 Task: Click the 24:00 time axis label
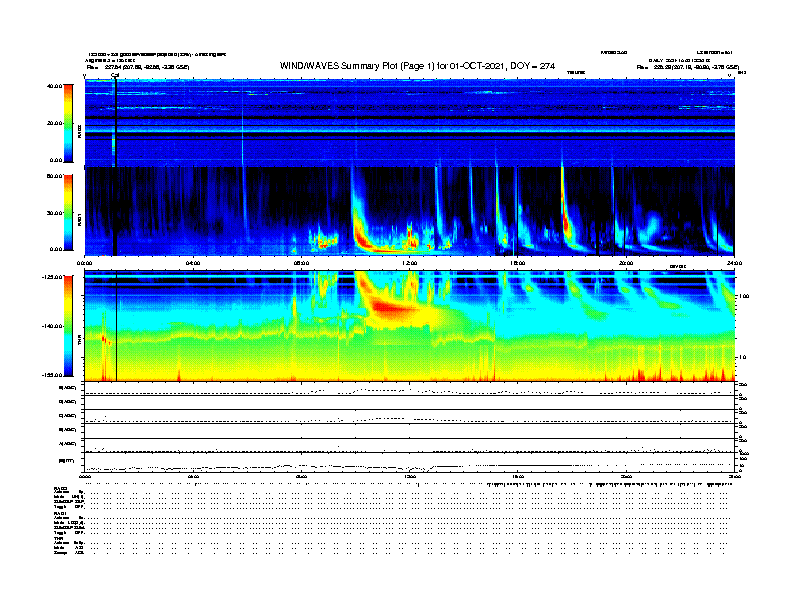coord(733,263)
